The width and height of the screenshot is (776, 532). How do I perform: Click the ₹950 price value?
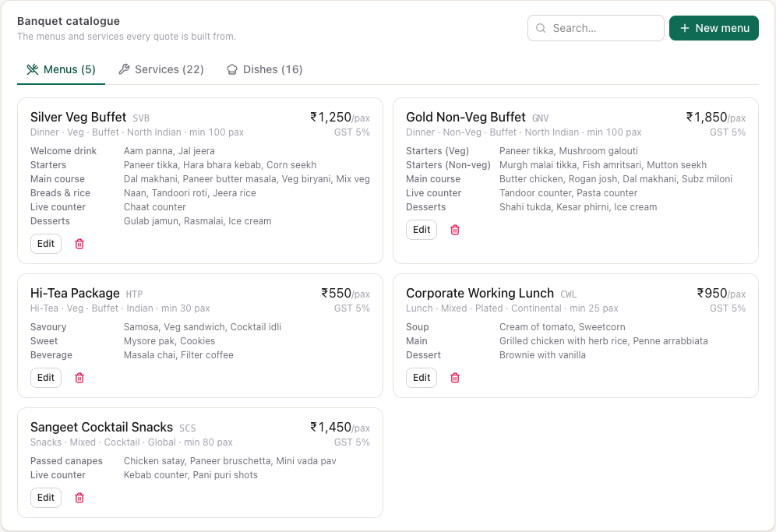[x=711, y=294]
